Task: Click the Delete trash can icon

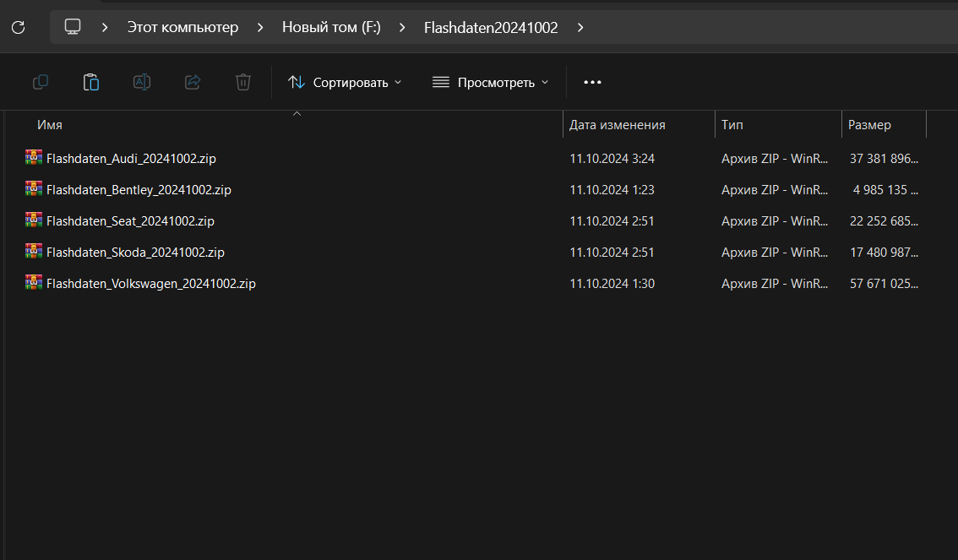Action: click(243, 82)
